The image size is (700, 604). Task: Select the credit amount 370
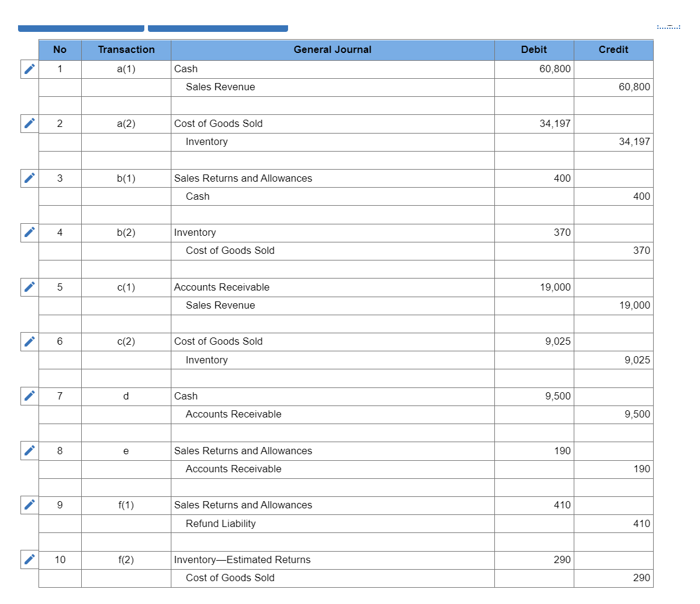pyautogui.click(x=642, y=251)
